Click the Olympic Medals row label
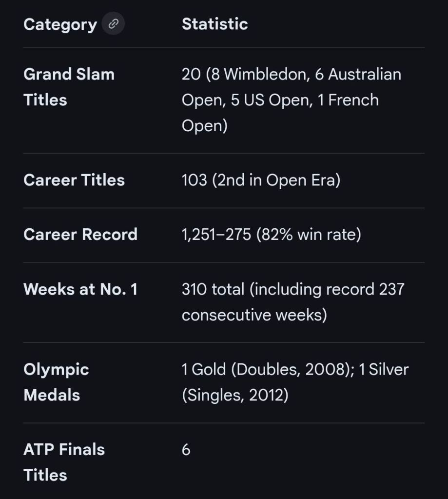 [x=56, y=382]
